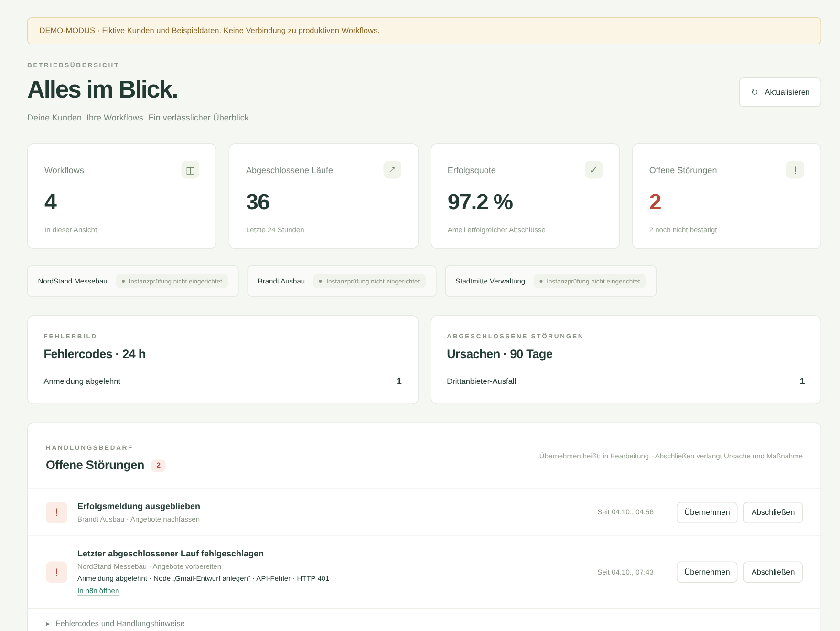
Task: Click the DEMO-MODUS banner text
Action: (x=209, y=31)
